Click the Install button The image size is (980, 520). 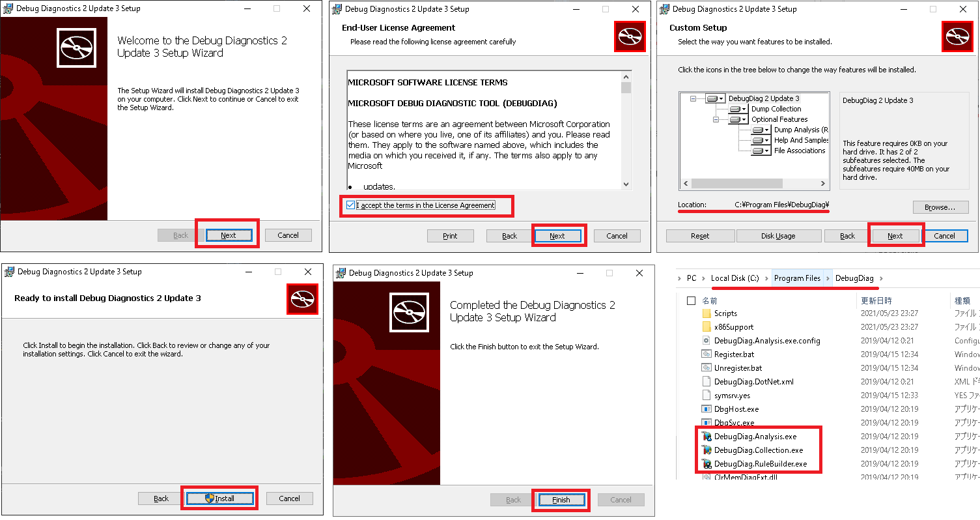219,498
